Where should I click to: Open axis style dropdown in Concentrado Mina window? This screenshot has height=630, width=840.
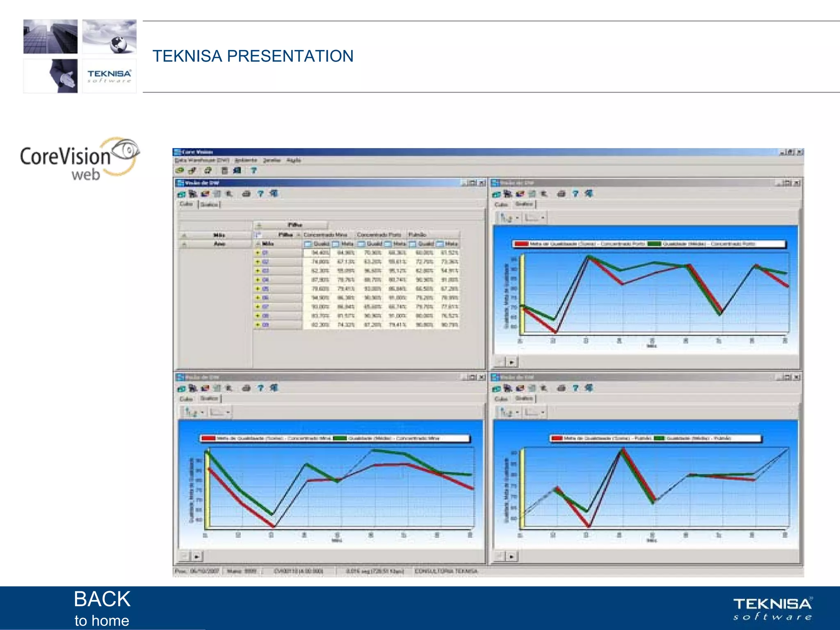(x=228, y=412)
